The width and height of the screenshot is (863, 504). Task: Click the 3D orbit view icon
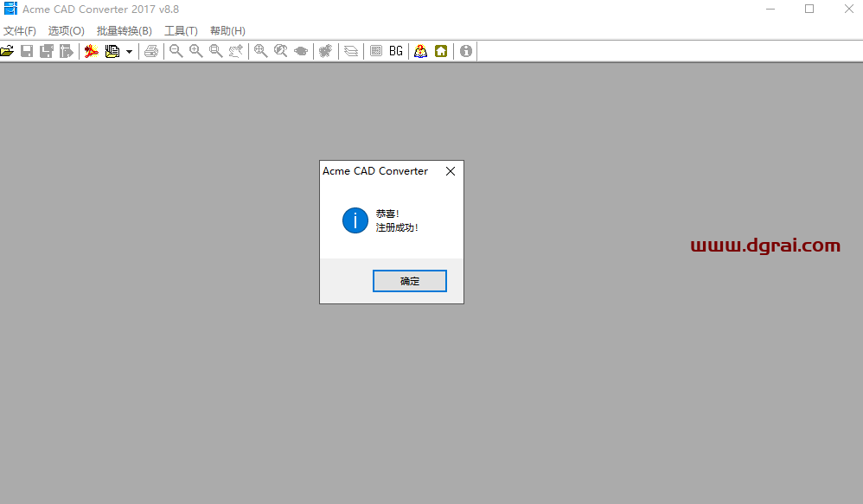[x=301, y=51]
